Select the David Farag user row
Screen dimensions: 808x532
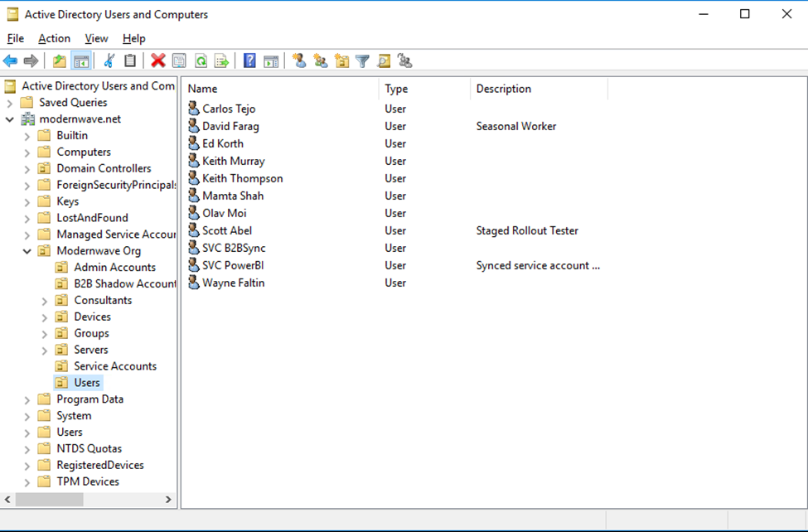click(x=230, y=126)
